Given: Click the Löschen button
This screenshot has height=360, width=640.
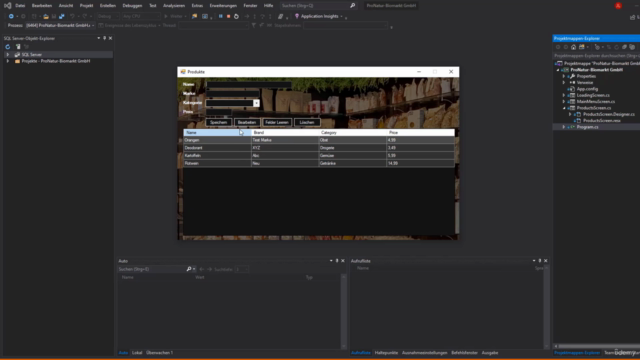Looking at the screenshot, I should coord(307,122).
